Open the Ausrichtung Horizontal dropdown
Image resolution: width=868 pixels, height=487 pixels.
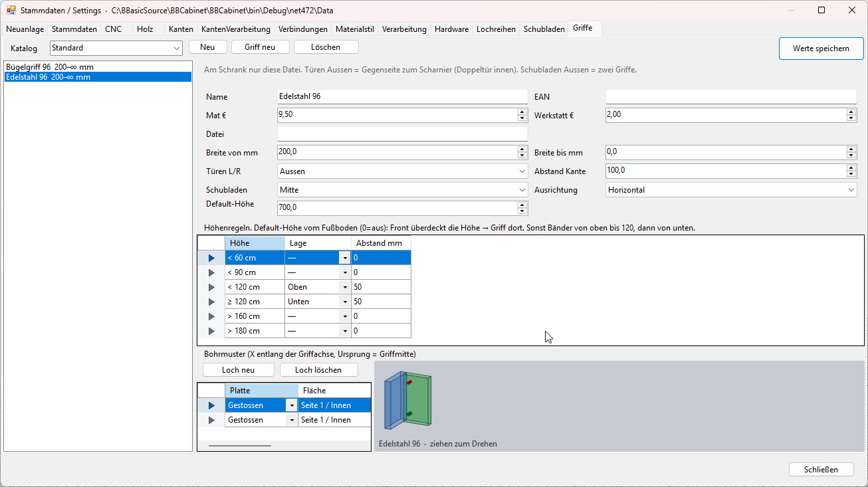point(731,190)
